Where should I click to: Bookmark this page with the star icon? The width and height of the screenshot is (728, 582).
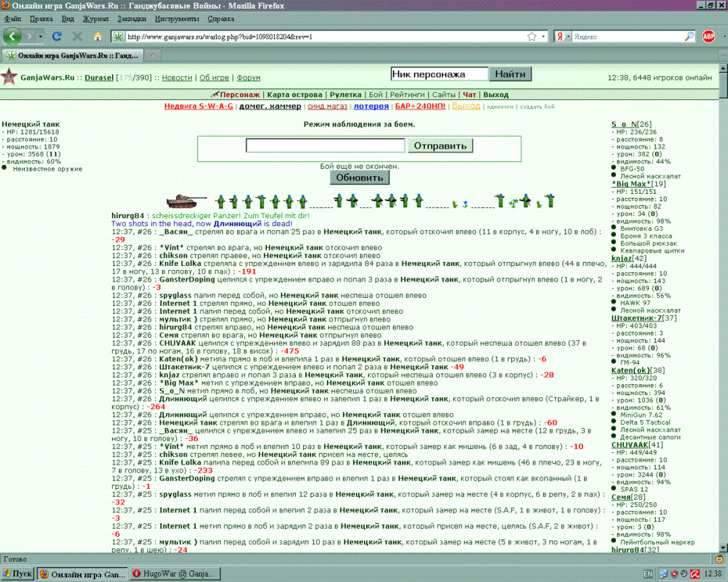532,37
